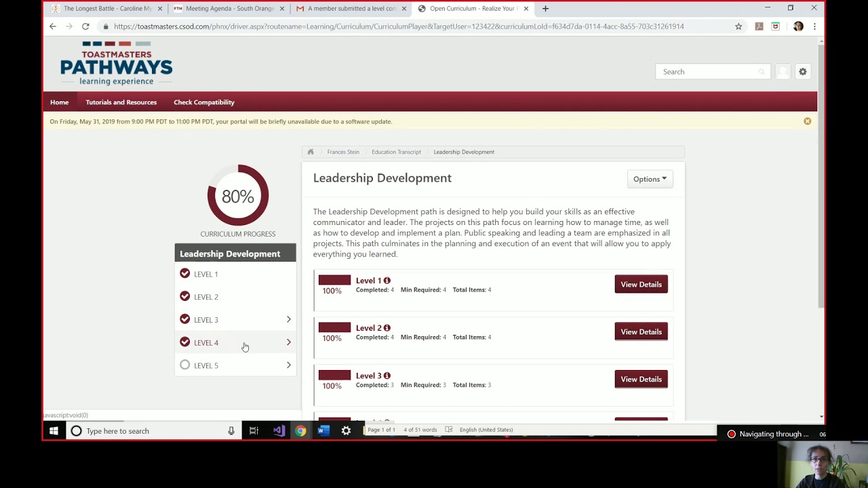The height and width of the screenshot is (488, 868).
Task: Show Level 3 info icon
Action: 387,375
